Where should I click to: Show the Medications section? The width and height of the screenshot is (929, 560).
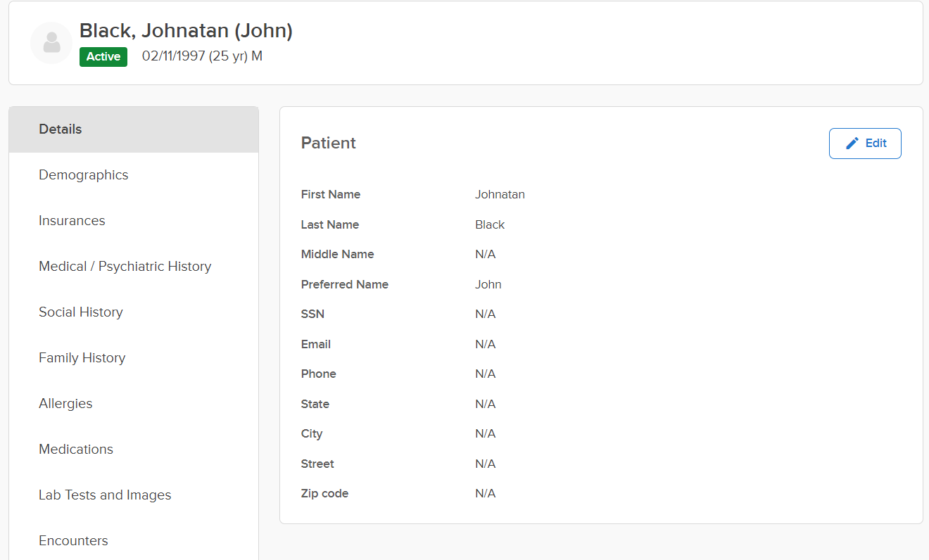[76, 450]
